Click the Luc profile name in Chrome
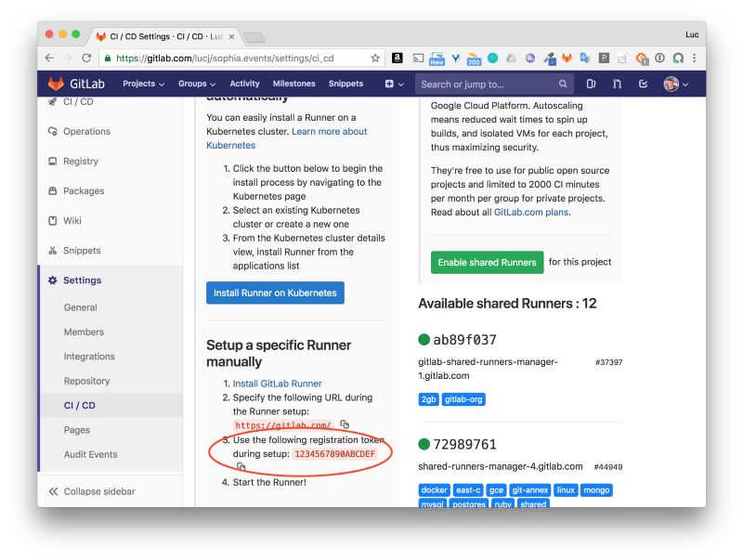 692,34
